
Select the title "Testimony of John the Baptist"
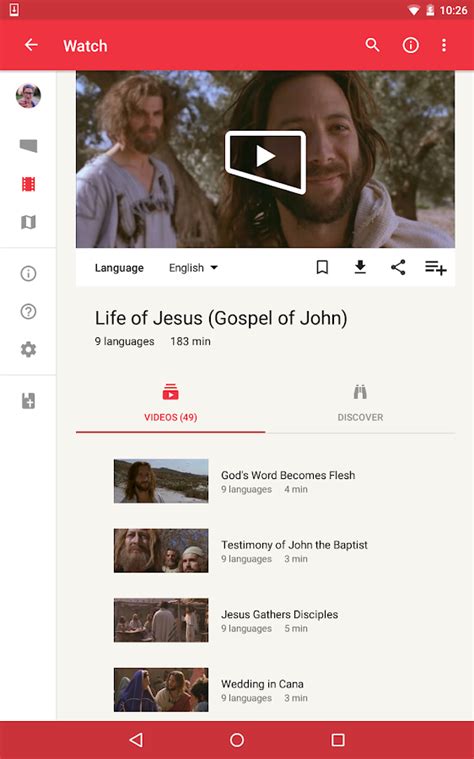pos(294,545)
